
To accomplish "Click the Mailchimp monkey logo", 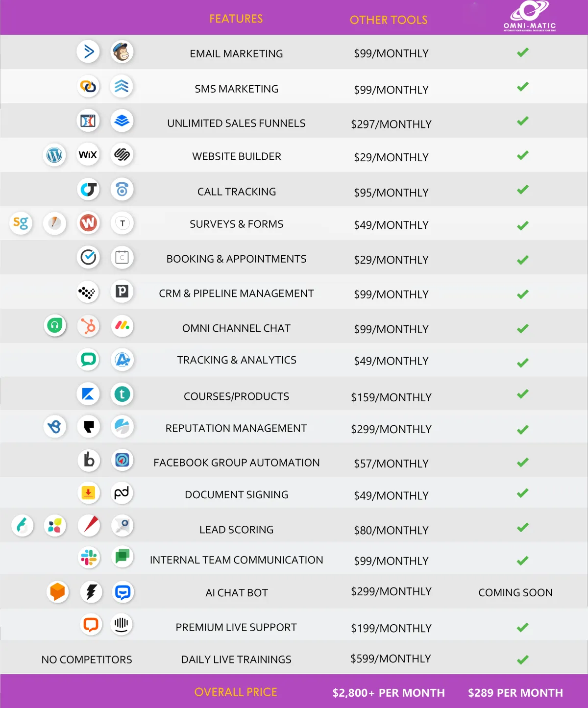I will [x=122, y=51].
